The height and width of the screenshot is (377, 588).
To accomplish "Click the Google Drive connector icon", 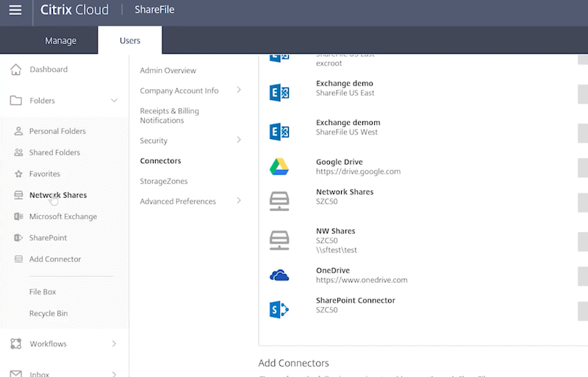I will pyautogui.click(x=279, y=167).
